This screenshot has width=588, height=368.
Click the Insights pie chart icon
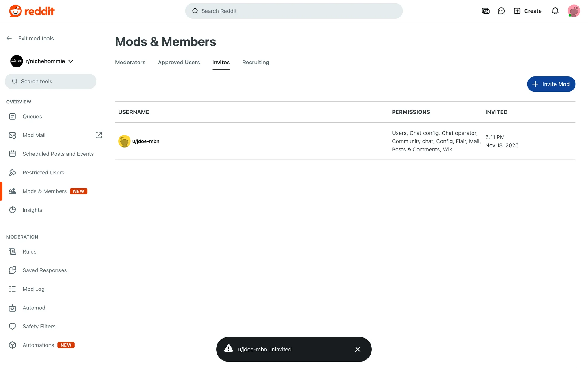point(12,210)
